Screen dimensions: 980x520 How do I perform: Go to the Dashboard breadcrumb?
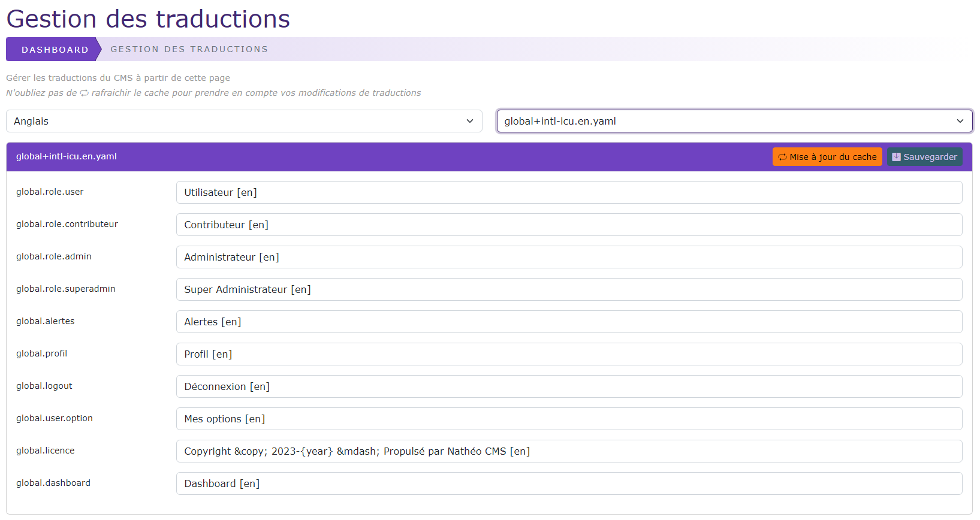[55, 50]
